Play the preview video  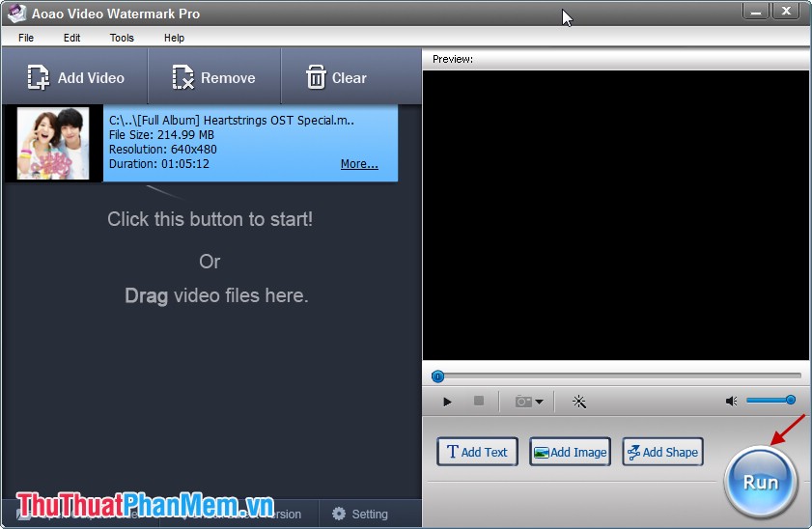(447, 402)
